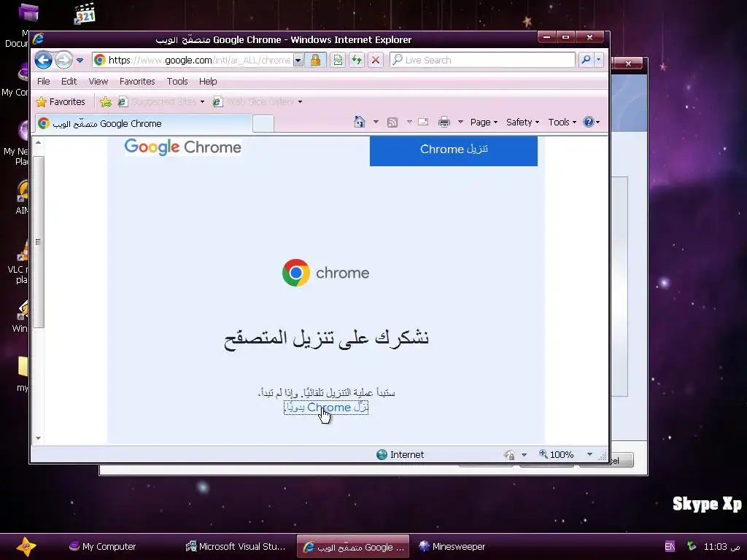The height and width of the screenshot is (560, 747).
Task: Click the EN language indicator
Action: click(x=670, y=547)
